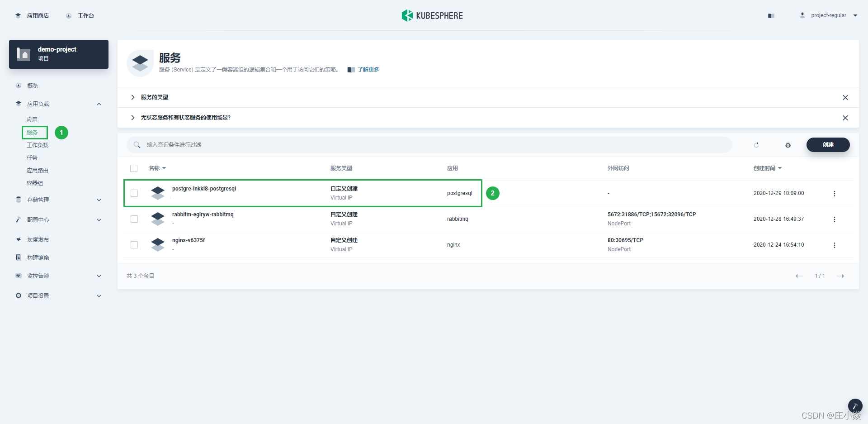
Task: Expand the 项目设置 sidebar section
Action: point(99,296)
